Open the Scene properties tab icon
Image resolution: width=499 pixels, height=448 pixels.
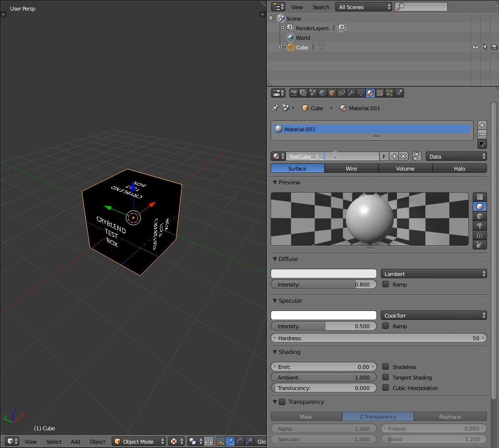point(313,93)
